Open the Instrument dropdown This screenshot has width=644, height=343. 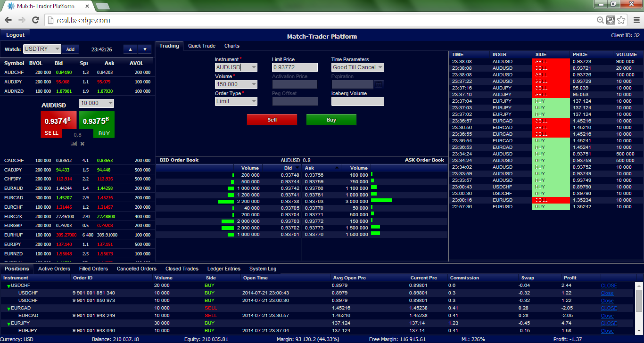236,67
